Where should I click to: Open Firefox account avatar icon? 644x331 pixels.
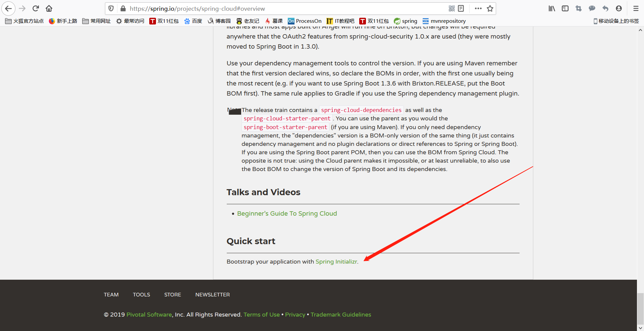(619, 8)
